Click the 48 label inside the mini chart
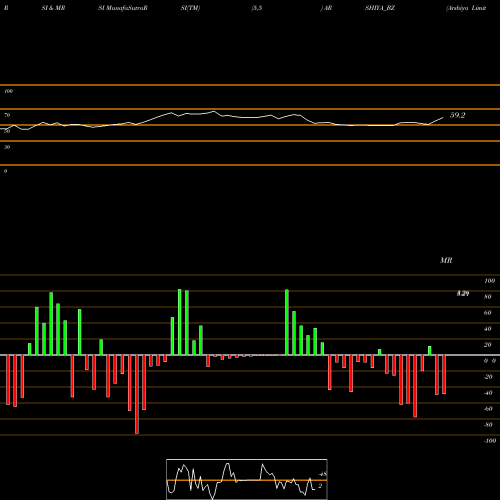500x500 pixels. click(x=322, y=474)
